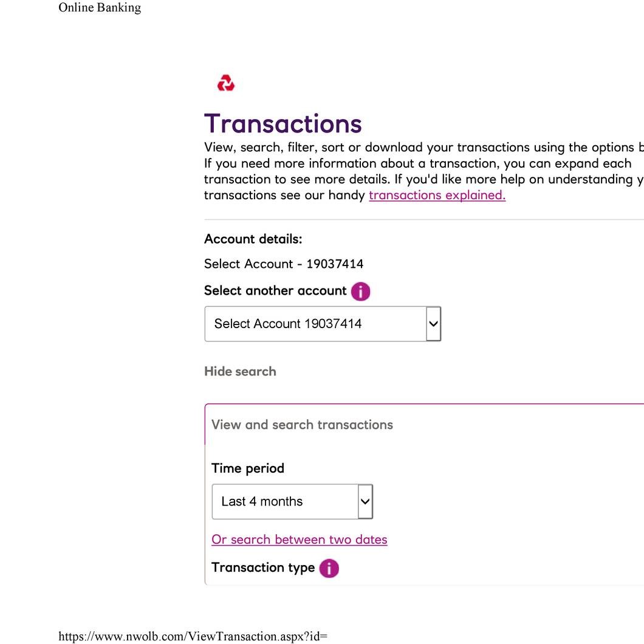Image resolution: width=644 pixels, height=644 pixels.
Task: Click the Account details label
Action: click(253, 239)
